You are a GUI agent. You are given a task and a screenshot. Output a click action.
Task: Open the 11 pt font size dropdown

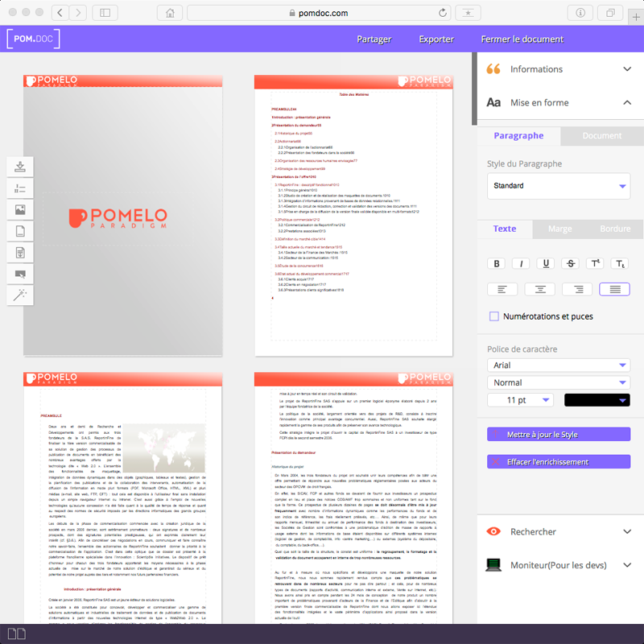[520, 400]
